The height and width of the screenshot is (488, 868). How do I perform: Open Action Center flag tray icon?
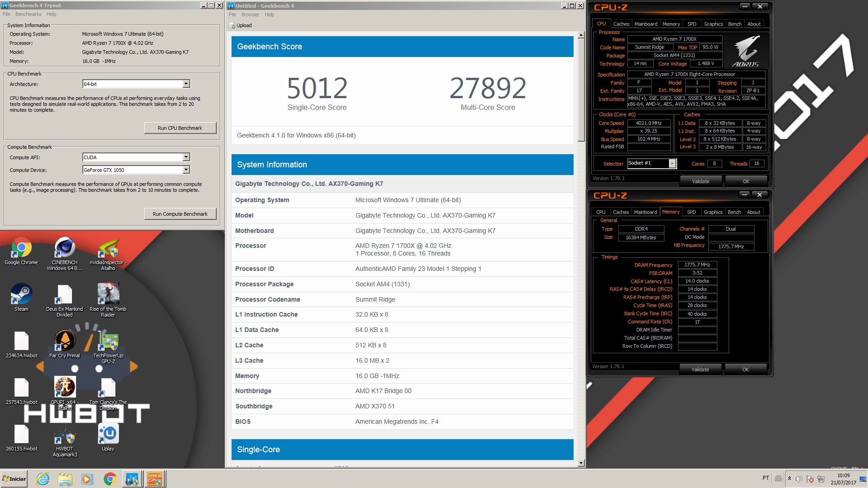coord(810,479)
